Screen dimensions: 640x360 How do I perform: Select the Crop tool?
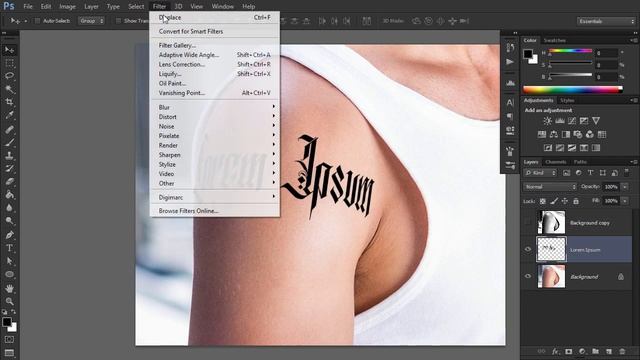click(x=9, y=102)
